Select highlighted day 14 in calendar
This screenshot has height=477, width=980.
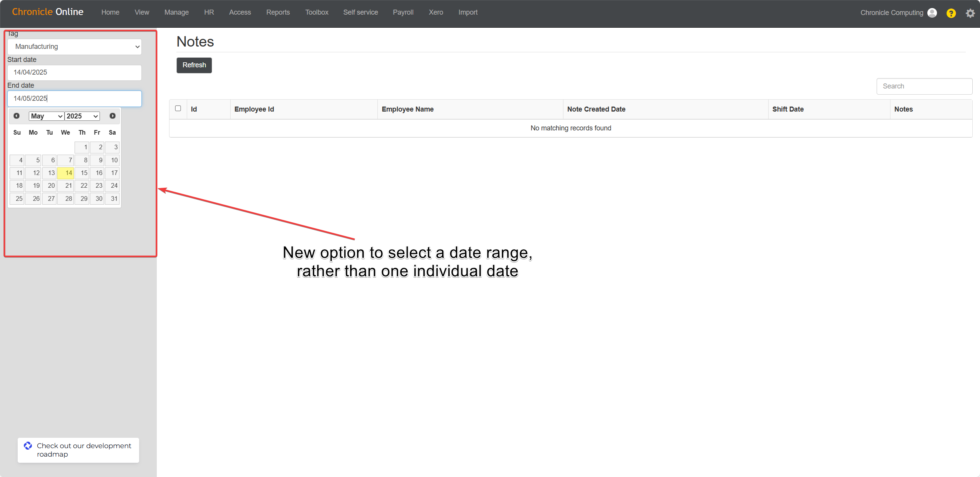66,173
